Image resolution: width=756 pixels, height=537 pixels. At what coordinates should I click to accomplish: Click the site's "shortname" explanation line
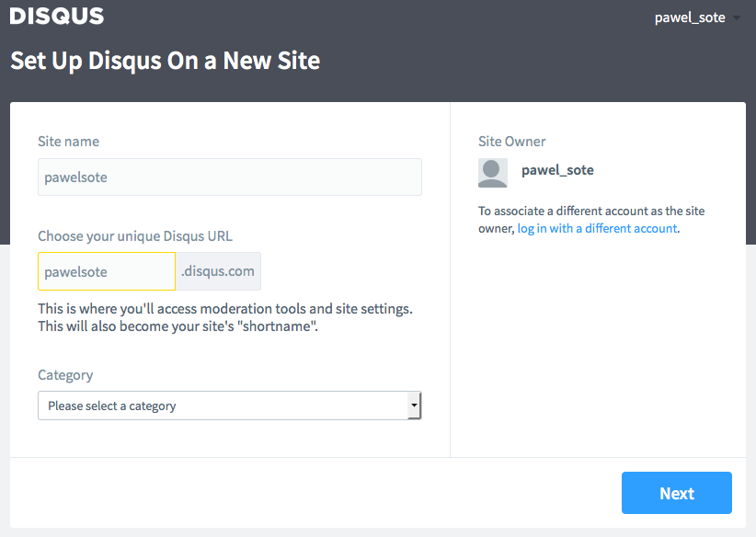pyautogui.click(x=178, y=326)
